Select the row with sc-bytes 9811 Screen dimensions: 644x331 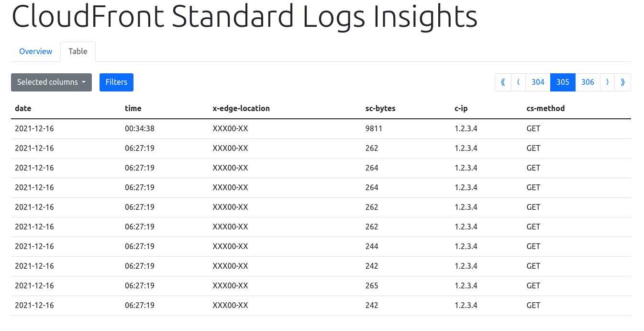pos(372,128)
